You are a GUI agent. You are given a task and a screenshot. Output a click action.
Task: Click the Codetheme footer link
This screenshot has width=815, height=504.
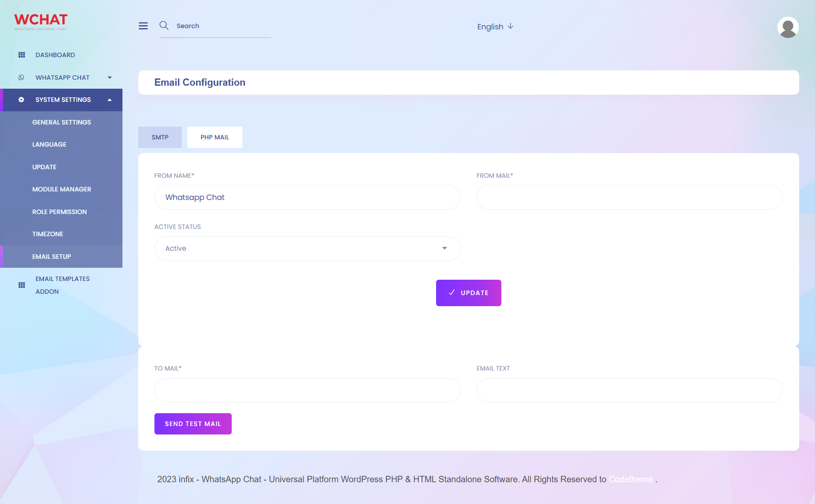tap(630, 479)
